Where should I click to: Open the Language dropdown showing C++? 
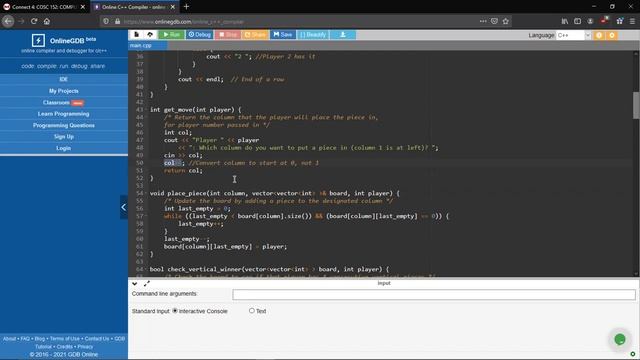click(573, 35)
